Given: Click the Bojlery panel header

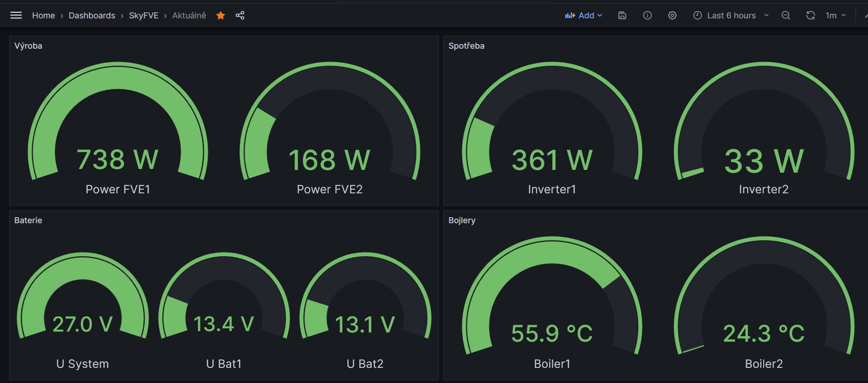Looking at the screenshot, I should (462, 220).
